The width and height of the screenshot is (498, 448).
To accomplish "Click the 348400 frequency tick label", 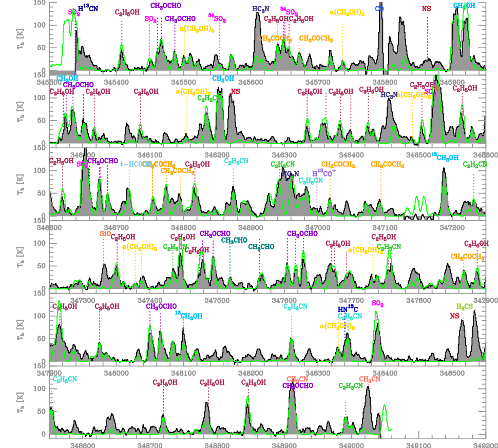I will (x=385, y=373).
